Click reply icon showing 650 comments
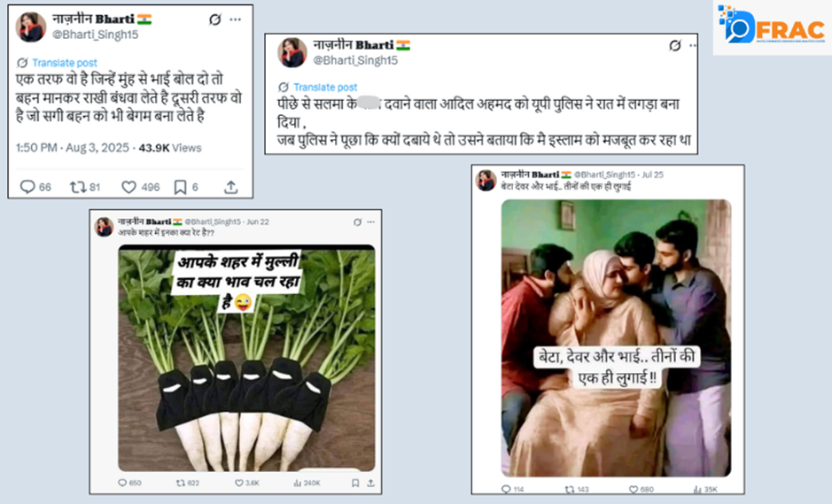 [122, 483]
